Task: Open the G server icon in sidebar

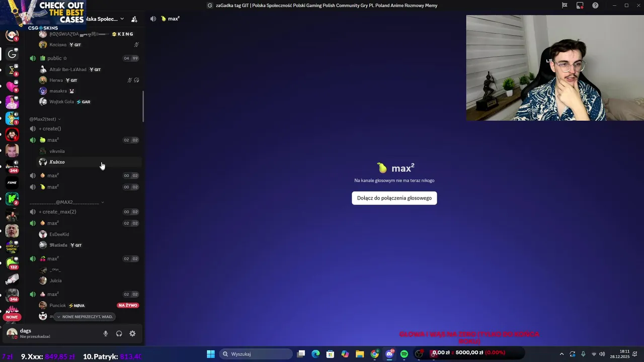Action: tap(12, 54)
